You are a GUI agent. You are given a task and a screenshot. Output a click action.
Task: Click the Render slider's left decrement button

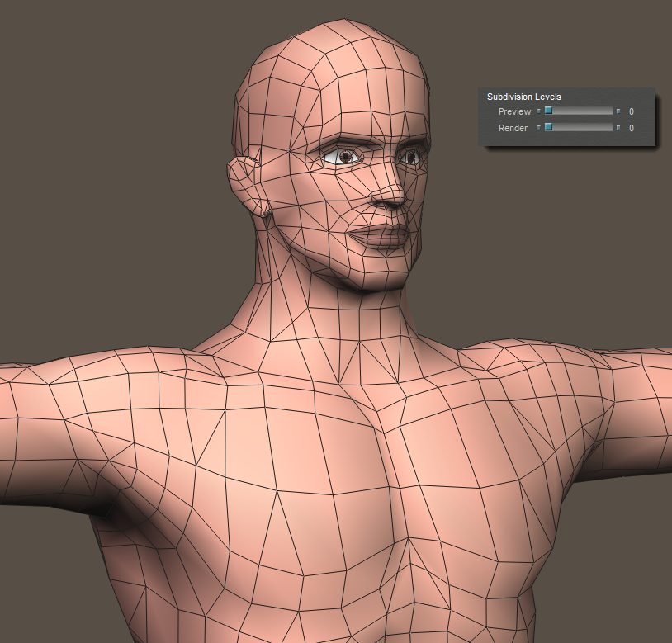coord(538,127)
